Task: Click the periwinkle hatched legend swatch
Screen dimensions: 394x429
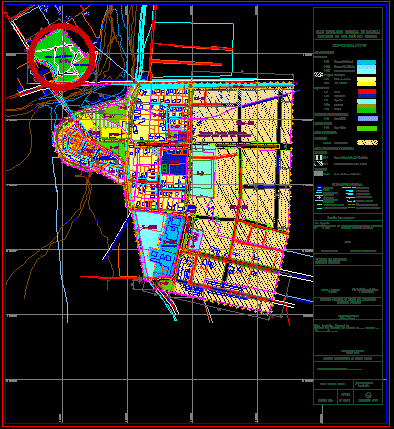Action: 368,118
